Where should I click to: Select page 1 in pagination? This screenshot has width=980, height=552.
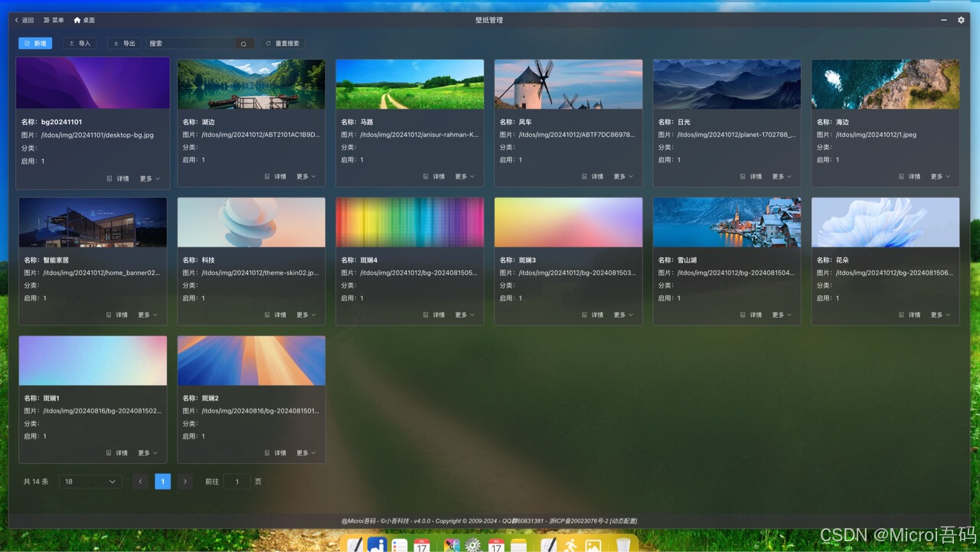pos(162,482)
